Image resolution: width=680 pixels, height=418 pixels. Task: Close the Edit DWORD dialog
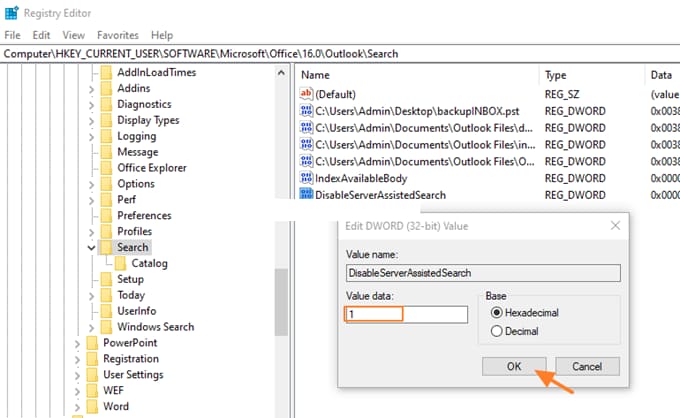pos(614,226)
